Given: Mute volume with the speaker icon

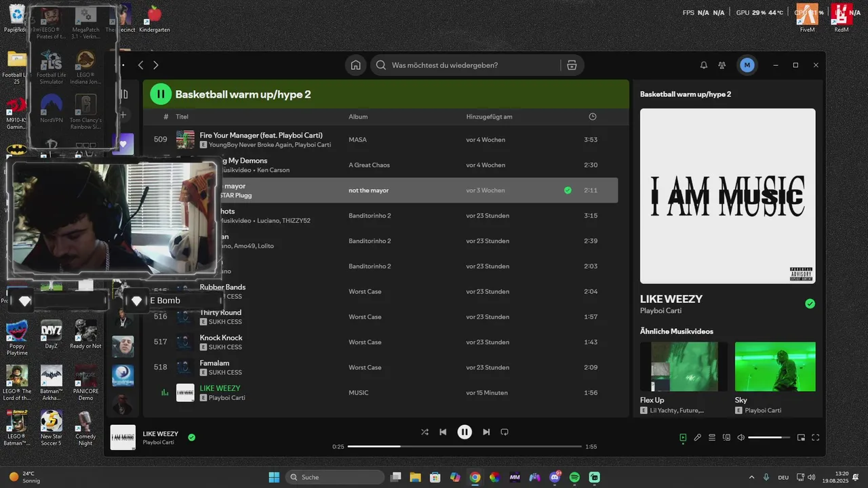Looking at the screenshot, I should coord(741,437).
